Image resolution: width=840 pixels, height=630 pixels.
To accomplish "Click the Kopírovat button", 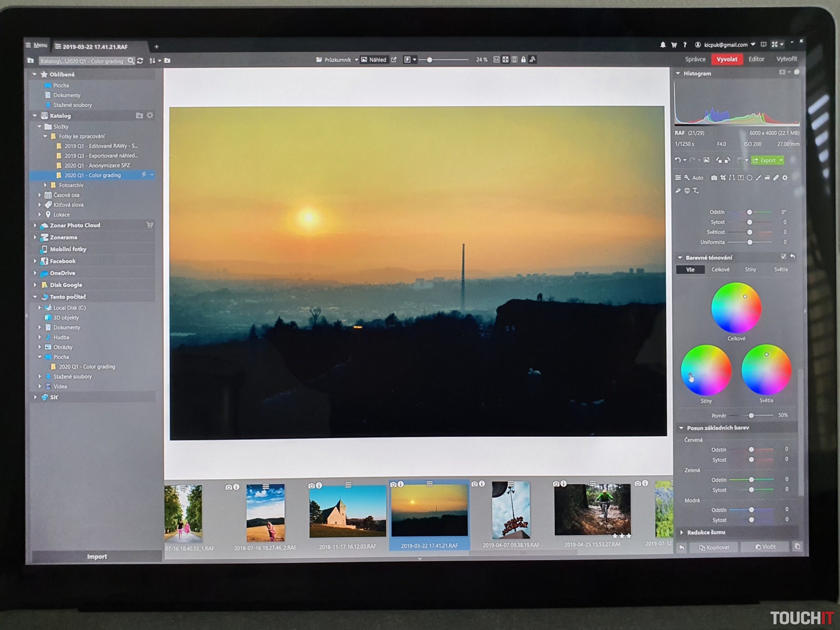I will click(714, 547).
